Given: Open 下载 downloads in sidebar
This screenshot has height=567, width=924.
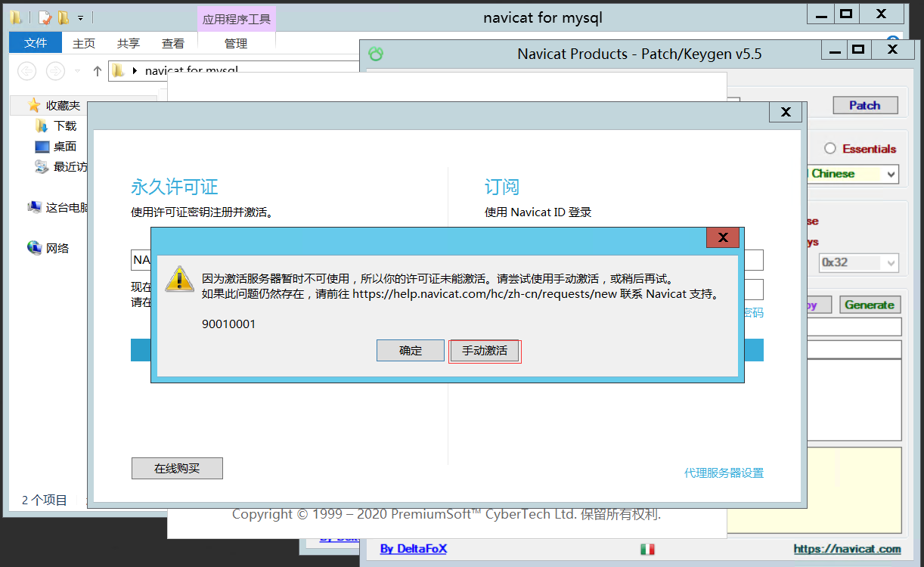Looking at the screenshot, I should tap(65, 126).
